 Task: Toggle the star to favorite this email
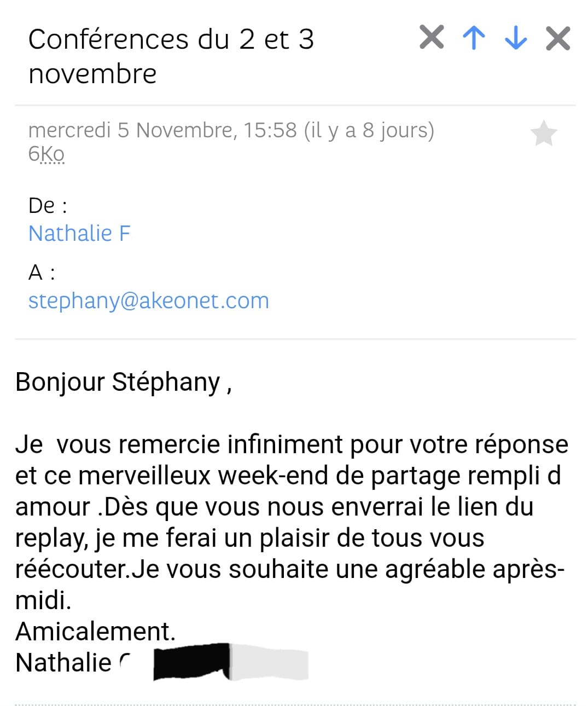544,134
